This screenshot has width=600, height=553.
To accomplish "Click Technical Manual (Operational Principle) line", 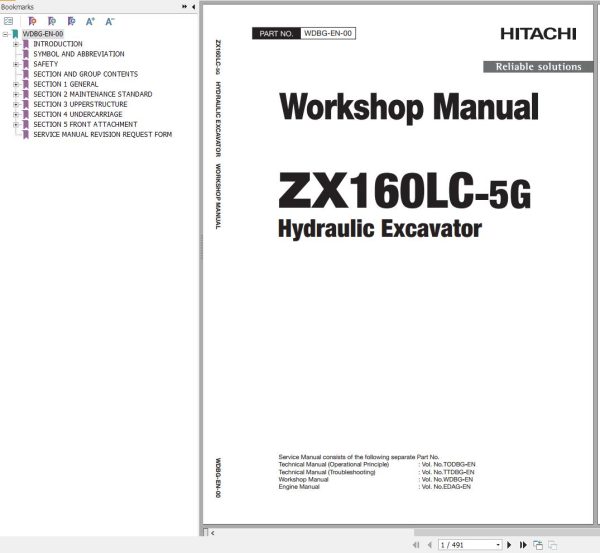I will (x=334, y=464).
